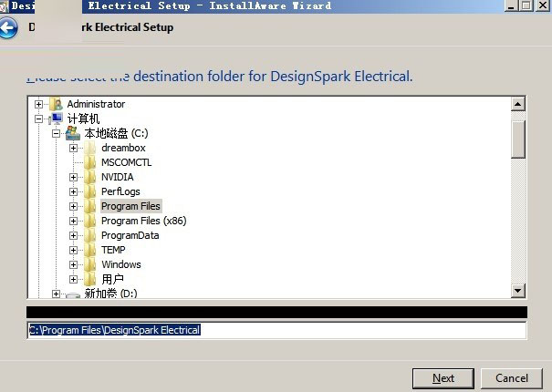
Task: Click the PerfLogs folder icon
Action: coord(89,191)
